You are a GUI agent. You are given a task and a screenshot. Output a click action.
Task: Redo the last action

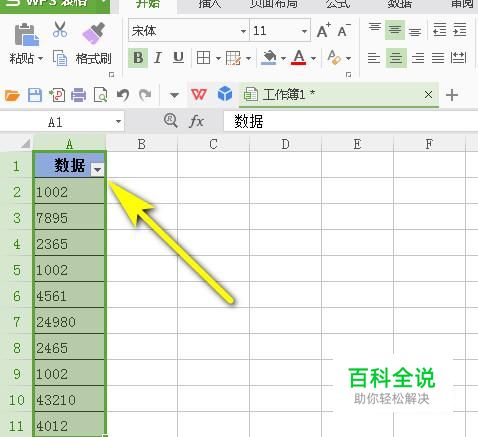[145, 95]
